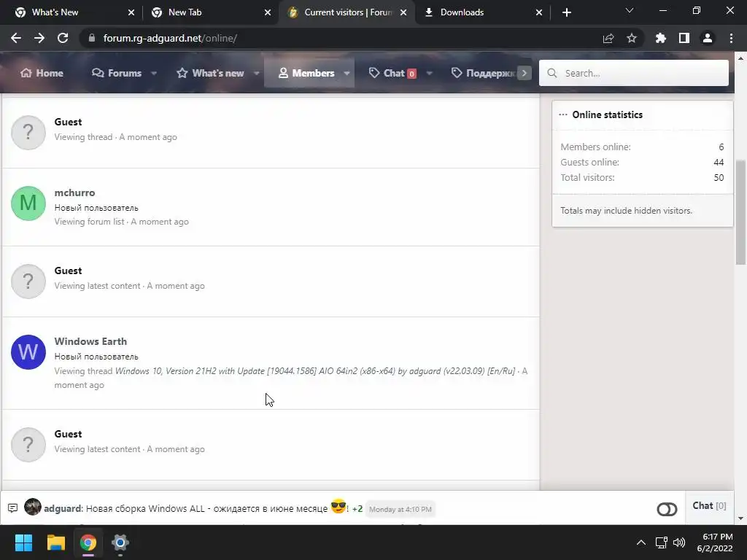Click into the forum Search field
This screenshot has height=560, width=747.
tap(634, 73)
